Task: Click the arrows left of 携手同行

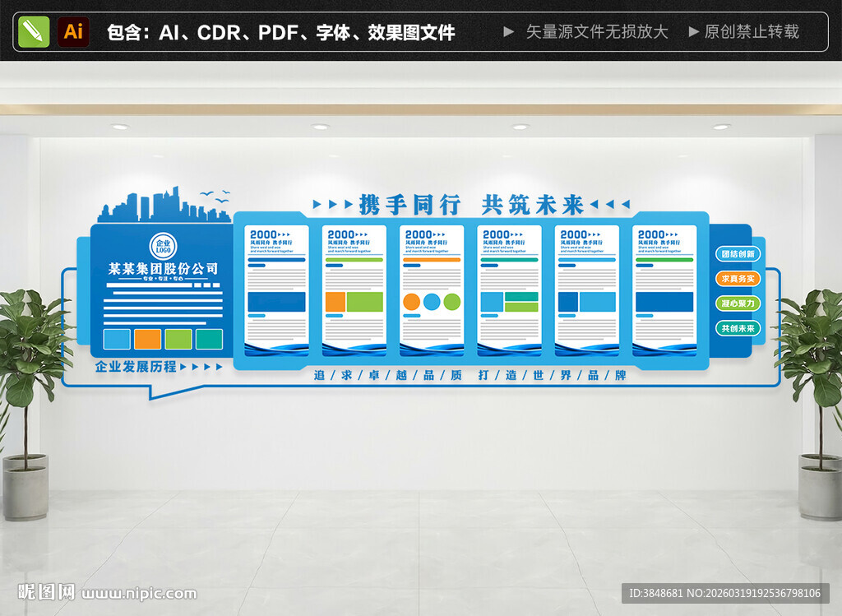Action: 333,204
